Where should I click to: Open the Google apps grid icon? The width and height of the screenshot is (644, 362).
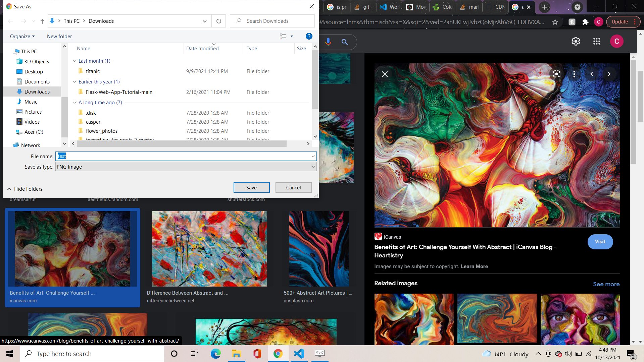pos(596,41)
